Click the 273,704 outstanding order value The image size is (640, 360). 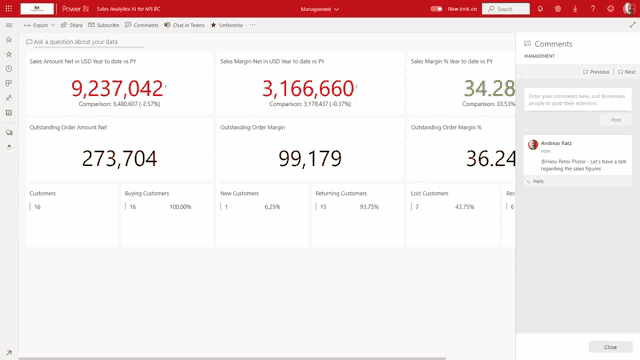pos(119,158)
